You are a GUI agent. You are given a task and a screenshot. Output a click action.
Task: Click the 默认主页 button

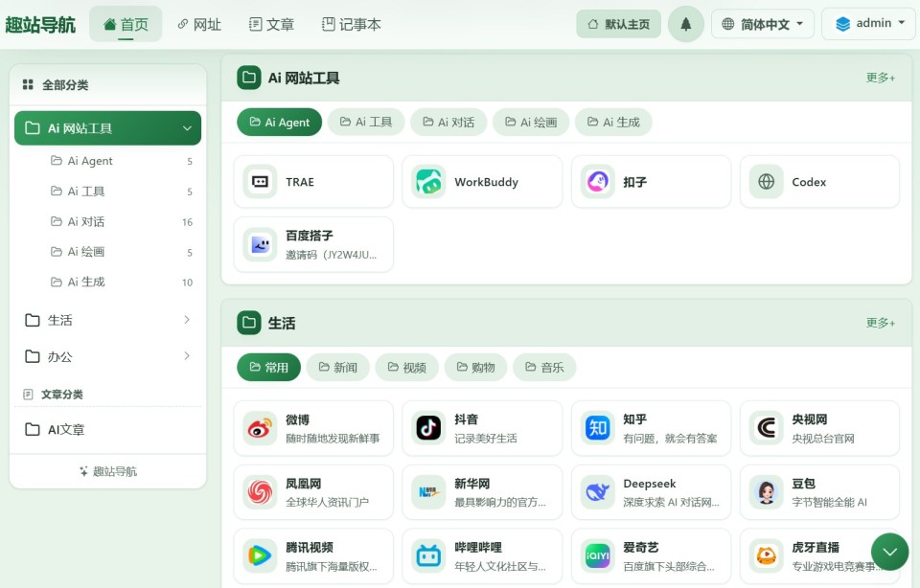click(618, 24)
